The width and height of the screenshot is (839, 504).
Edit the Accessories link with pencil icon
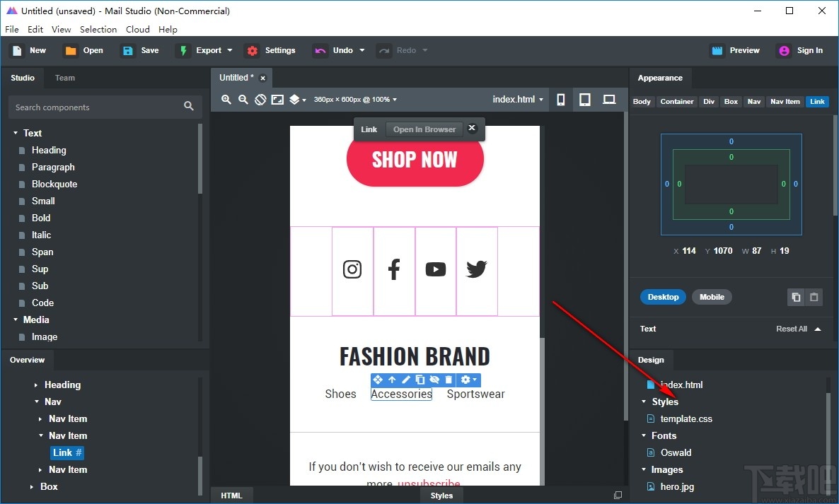(406, 380)
